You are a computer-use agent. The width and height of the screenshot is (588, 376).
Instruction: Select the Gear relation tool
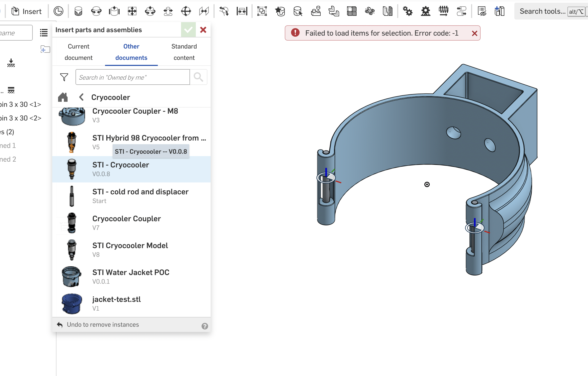[408, 11]
